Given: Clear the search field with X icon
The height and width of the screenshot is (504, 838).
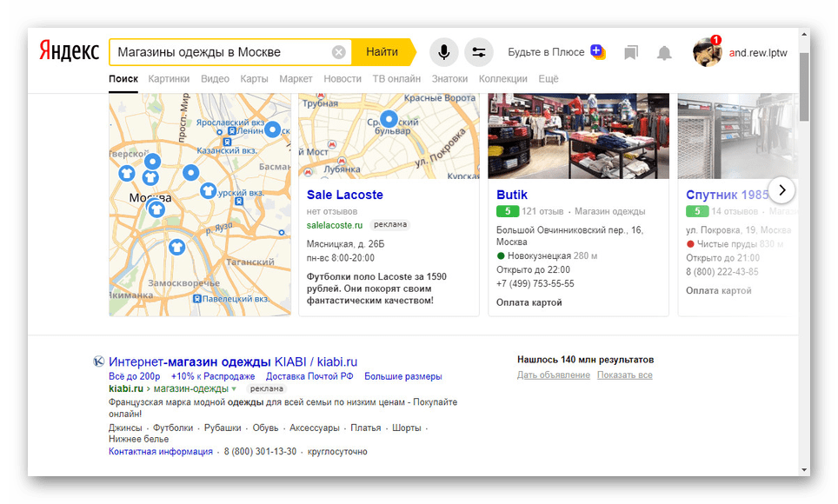Looking at the screenshot, I should (338, 52).
